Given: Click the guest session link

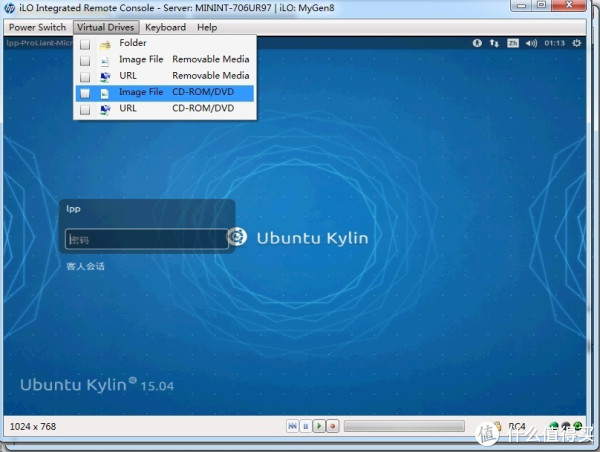Looking at the screenshot, I should tap(85, 266).
